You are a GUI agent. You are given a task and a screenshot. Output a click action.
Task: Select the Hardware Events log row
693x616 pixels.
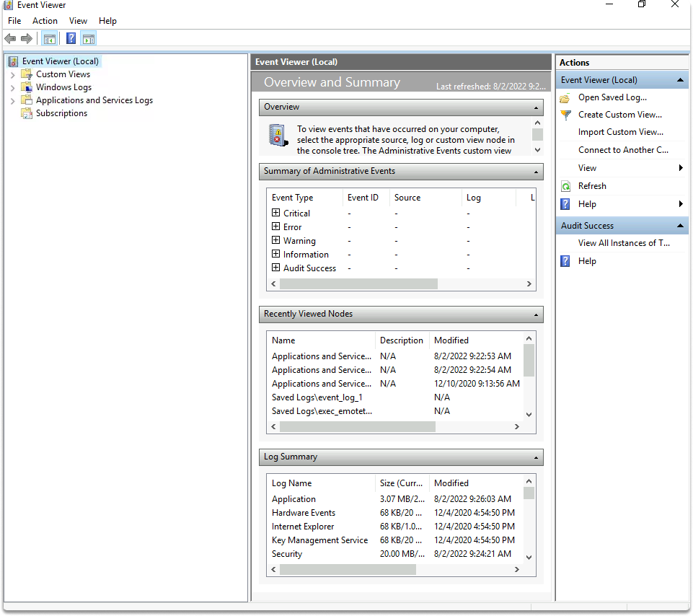tap(396, 513)
